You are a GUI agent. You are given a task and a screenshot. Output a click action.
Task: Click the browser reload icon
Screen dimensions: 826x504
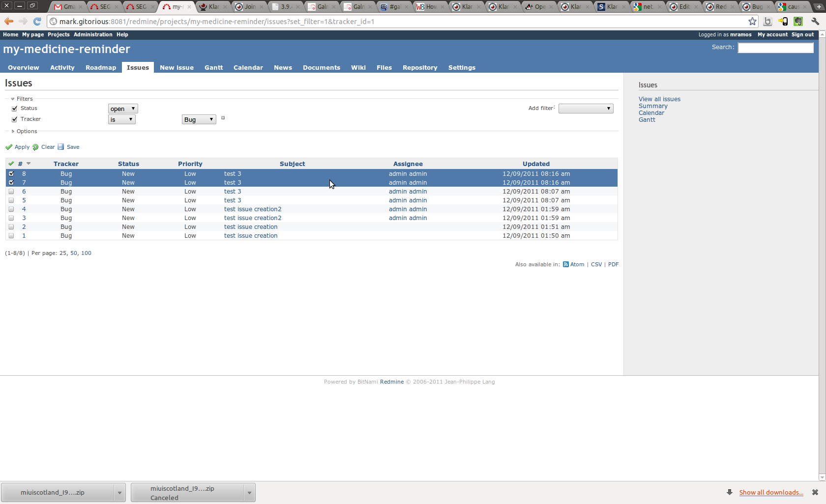[37, 21]
